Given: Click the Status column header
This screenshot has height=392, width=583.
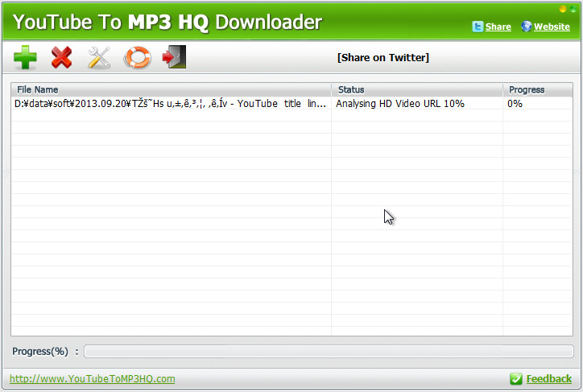Looking at the screenshot, I should pos(417,89).
